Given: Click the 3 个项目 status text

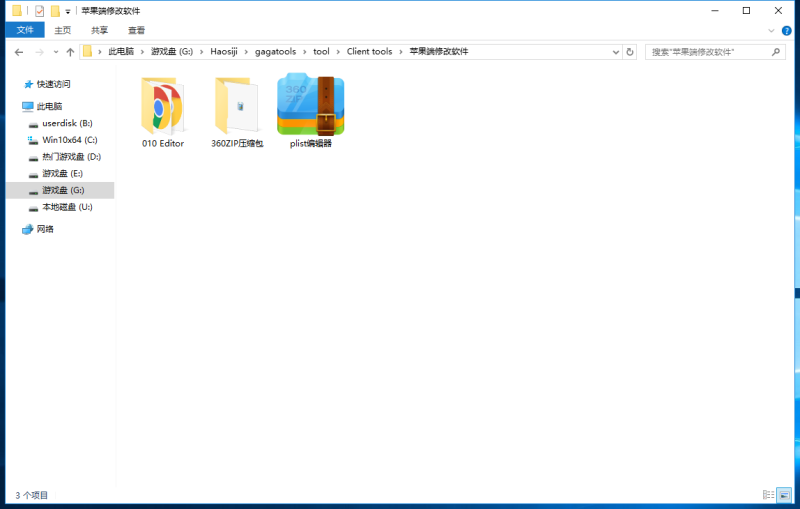Looking at the screenshot, I should [32, 495].
